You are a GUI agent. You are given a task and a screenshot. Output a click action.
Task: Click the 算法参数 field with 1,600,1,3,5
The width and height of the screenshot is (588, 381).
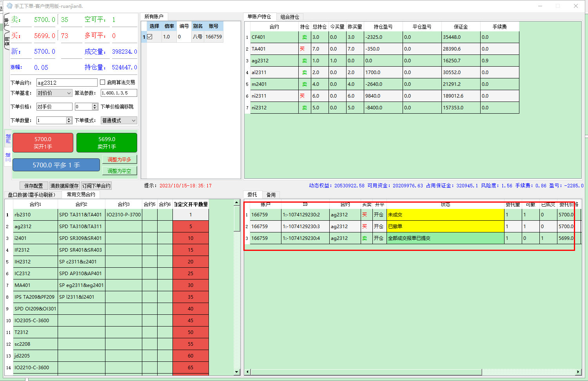point(119,93)
